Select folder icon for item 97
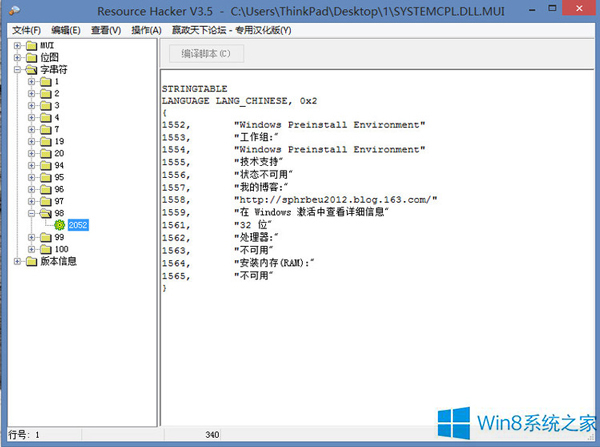 tap(46, 201)
